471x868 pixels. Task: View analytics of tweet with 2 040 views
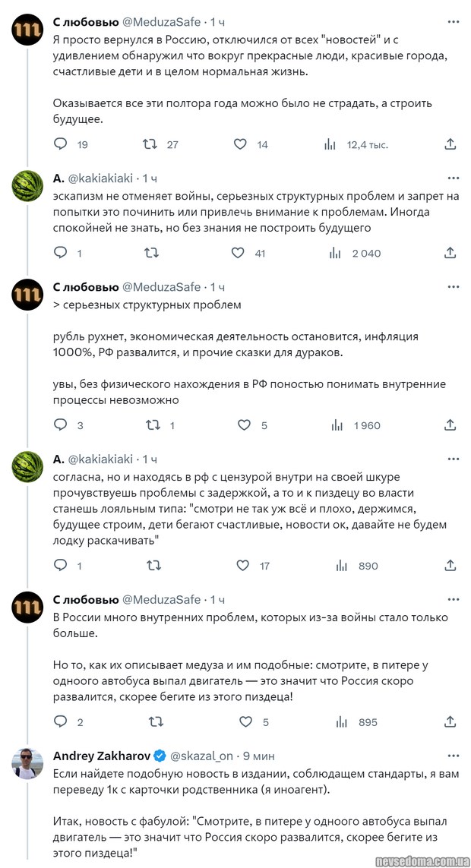(x=335, y=253)
